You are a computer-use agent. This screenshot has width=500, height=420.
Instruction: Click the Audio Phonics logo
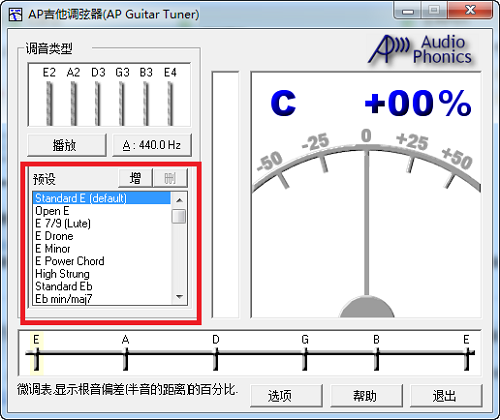[x=421, y=49]
